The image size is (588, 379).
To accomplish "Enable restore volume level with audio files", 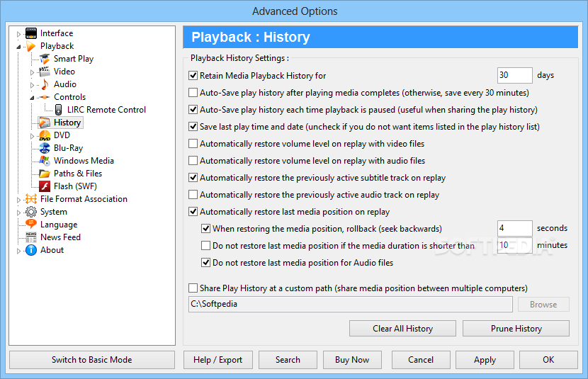I will tap(193, 161).
